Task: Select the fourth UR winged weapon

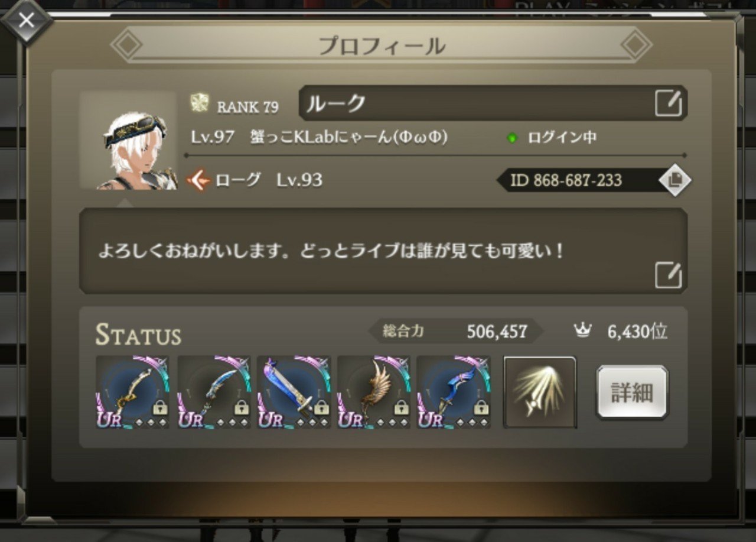Action: 374,392
